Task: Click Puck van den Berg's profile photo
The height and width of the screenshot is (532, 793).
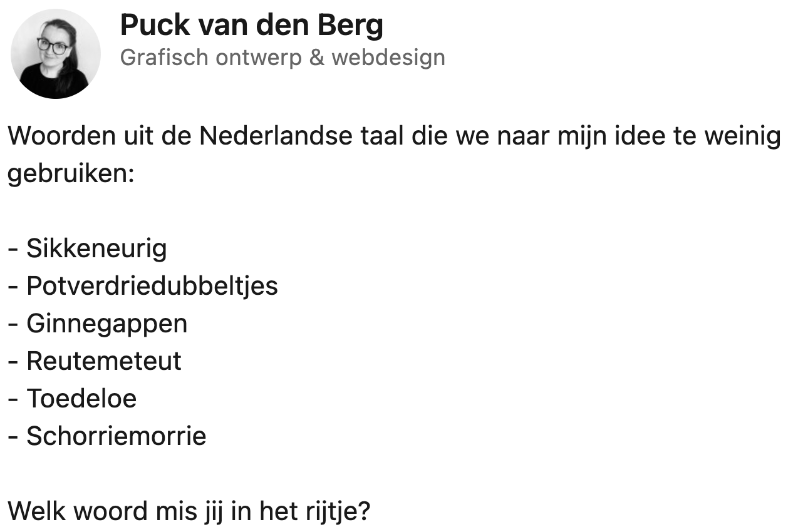Action: 56,54
